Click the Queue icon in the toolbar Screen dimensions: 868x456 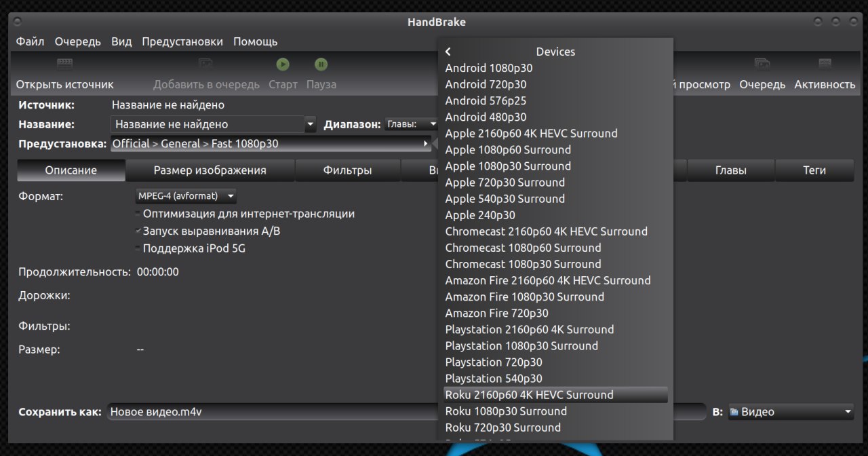pos(762,64)
